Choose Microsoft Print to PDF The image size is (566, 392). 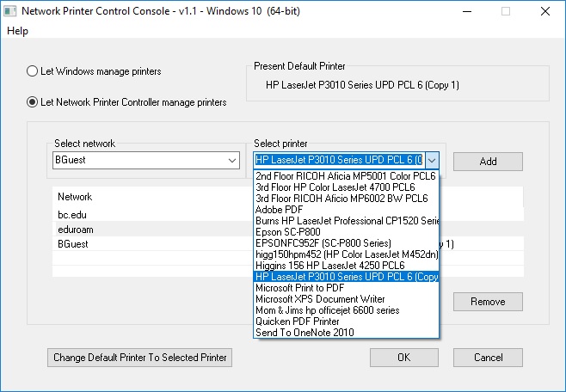pyautogui.click(x=346, y=288)
